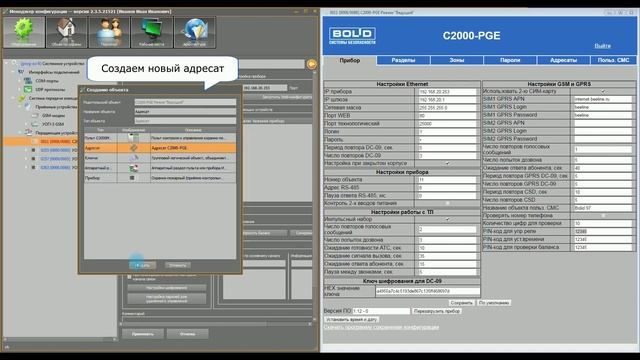Switch to the Польз. СМС tab
The image size is (640, 360).
[x=613, y=60]
